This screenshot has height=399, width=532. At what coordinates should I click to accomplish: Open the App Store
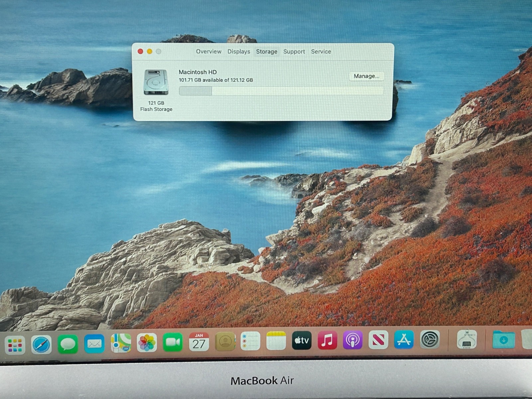pos(404,339)
